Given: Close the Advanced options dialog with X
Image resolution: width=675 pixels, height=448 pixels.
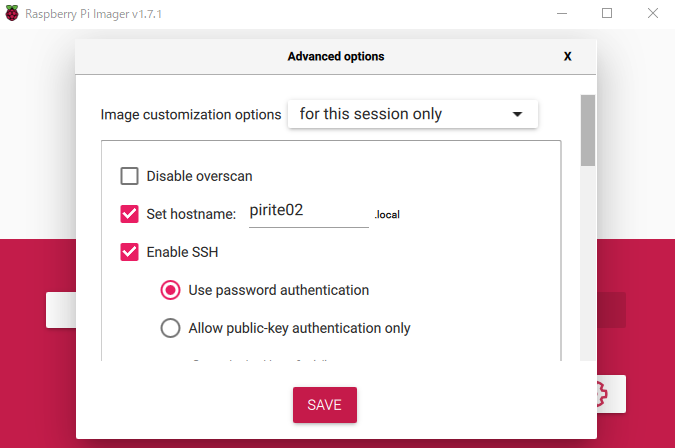Looking at the screenshot, I should click(x=567, y=57).
